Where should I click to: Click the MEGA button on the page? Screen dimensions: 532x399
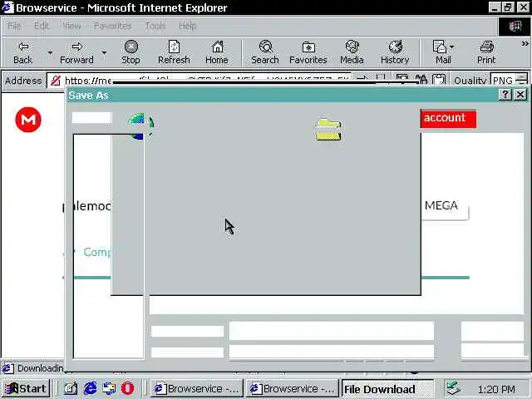(445, 206)
